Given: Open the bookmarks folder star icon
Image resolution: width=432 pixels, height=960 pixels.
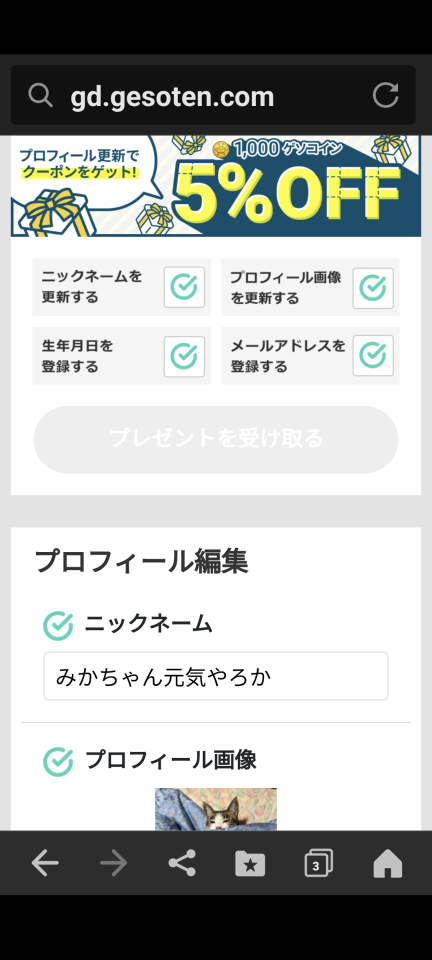Looking at the screenshot, I should pyautogui.click(x=250, y=863).
